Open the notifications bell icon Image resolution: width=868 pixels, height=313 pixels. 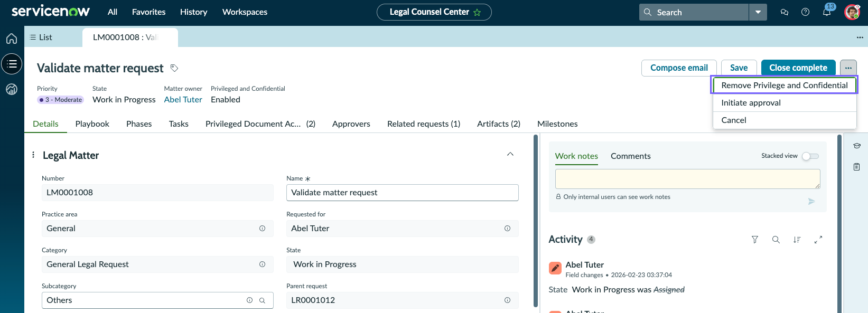pos(827,12)
